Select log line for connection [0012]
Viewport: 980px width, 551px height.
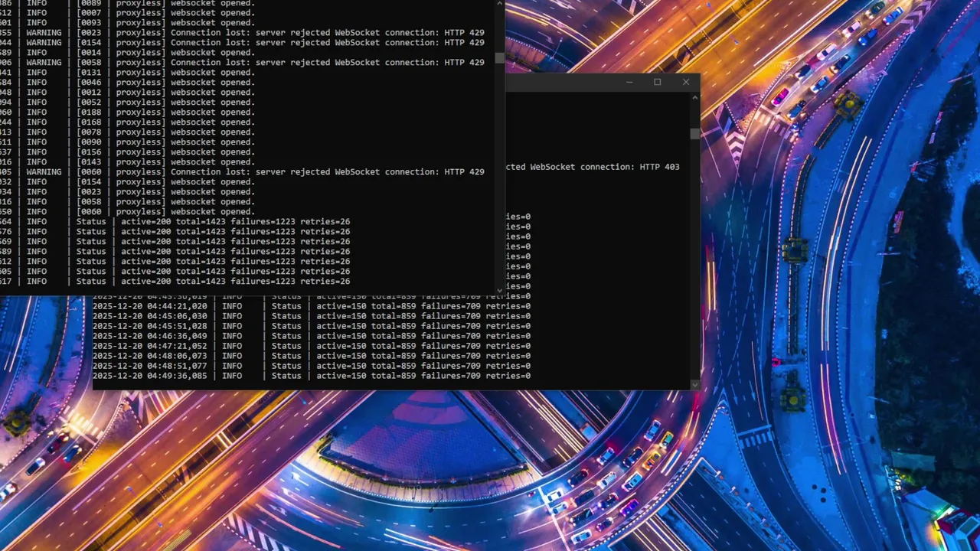(127, 93)
